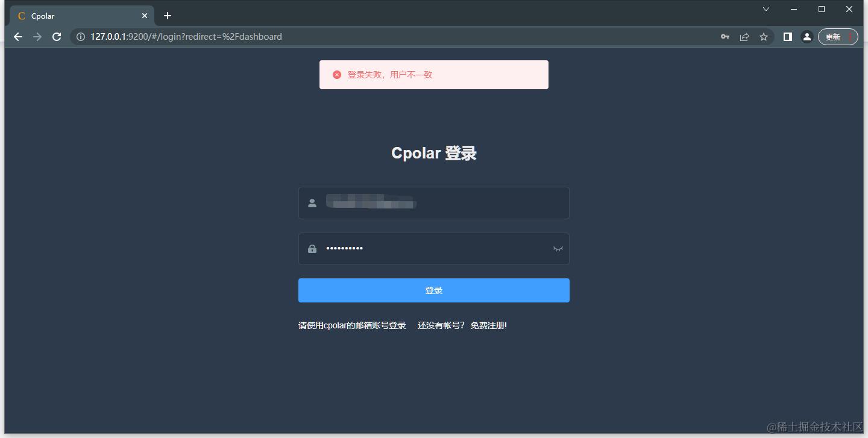Screen dimensions: 868x438
Task: Open the Chrome three-dot menu
Action: 851,37
